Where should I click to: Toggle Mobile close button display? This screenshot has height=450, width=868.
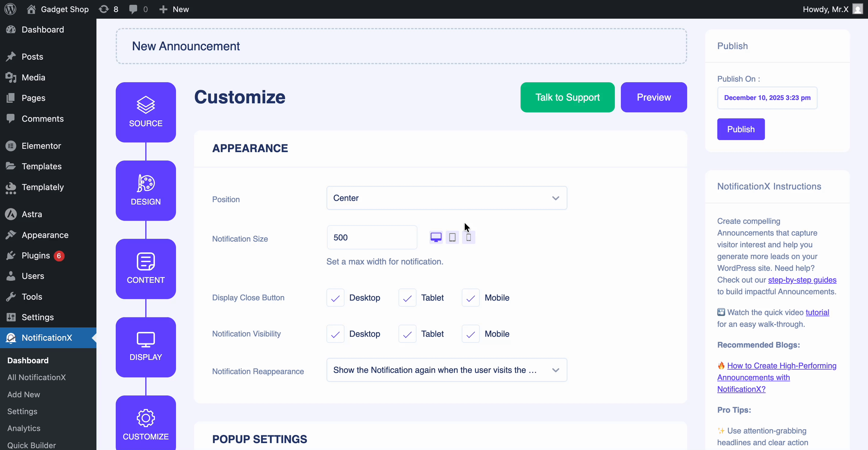[x=470, y=298]
